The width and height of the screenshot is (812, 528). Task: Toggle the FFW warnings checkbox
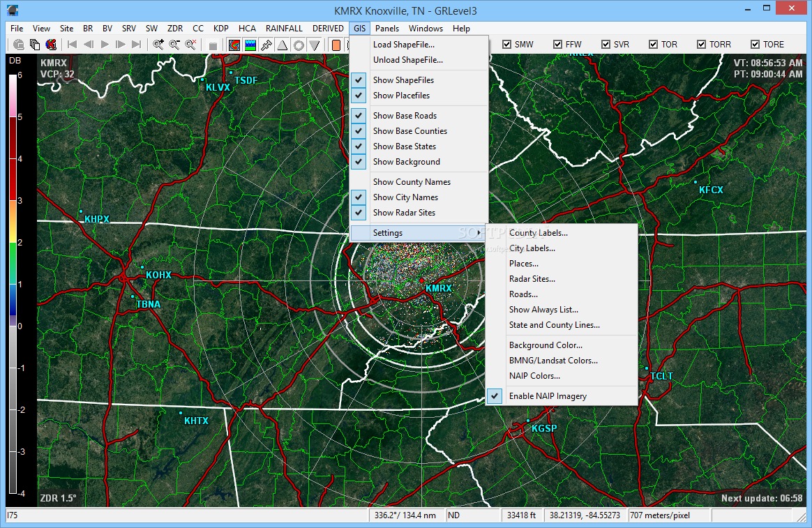(x=558, y=45)
